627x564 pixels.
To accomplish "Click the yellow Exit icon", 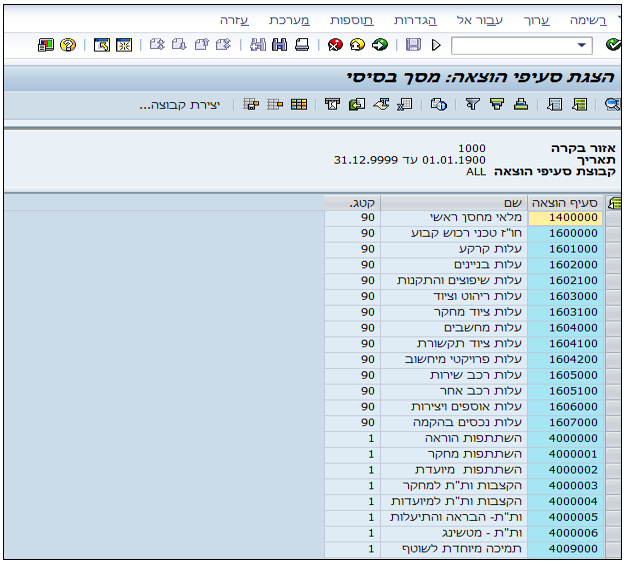I will [x=357, y=44].
